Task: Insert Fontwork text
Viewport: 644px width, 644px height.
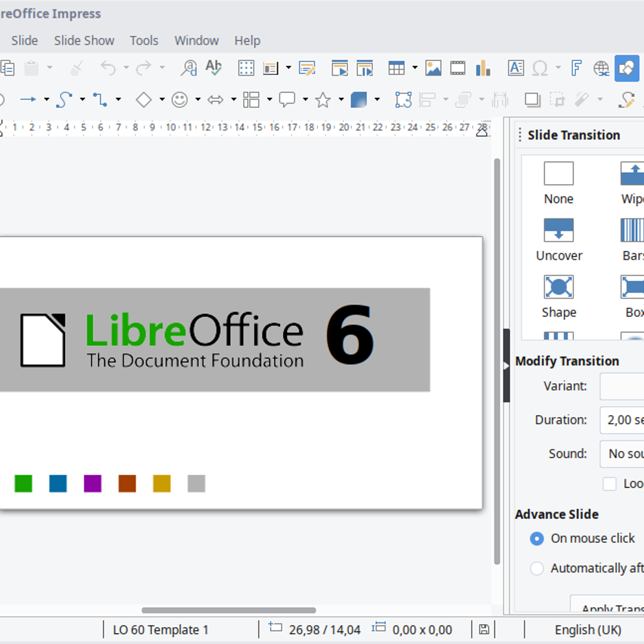Action: 576,68
